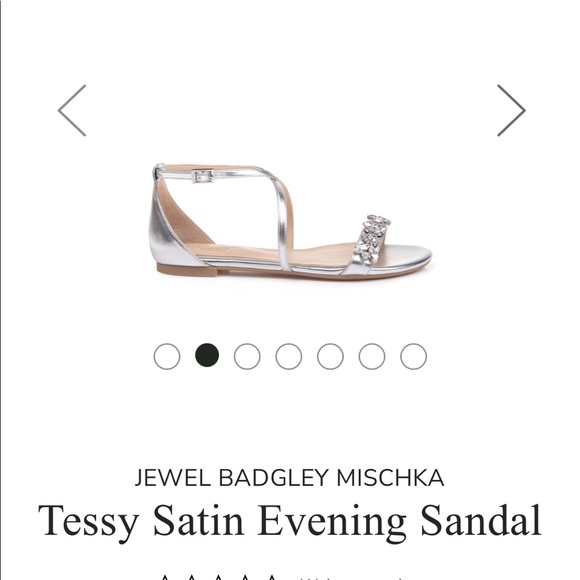The image size is (580, 580).
Task: Jump to the fourth carousel image dot
Action: coord(289,356)
